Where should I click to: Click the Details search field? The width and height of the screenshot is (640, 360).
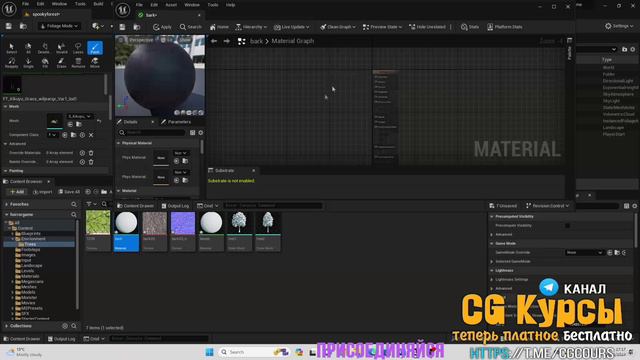[x=152, y=133]
